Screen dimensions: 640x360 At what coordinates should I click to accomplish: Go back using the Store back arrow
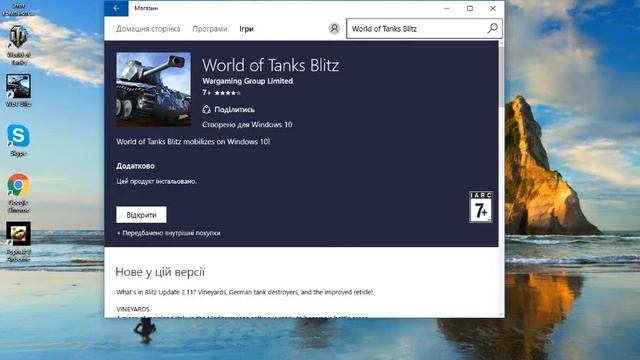click(x=116, y=8)
